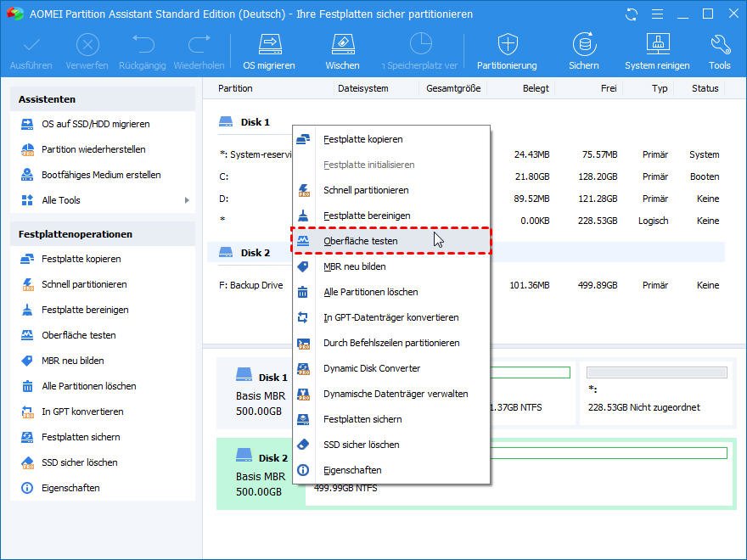Select Alle Partitionen löschen in context menu

tap(391, 292)
